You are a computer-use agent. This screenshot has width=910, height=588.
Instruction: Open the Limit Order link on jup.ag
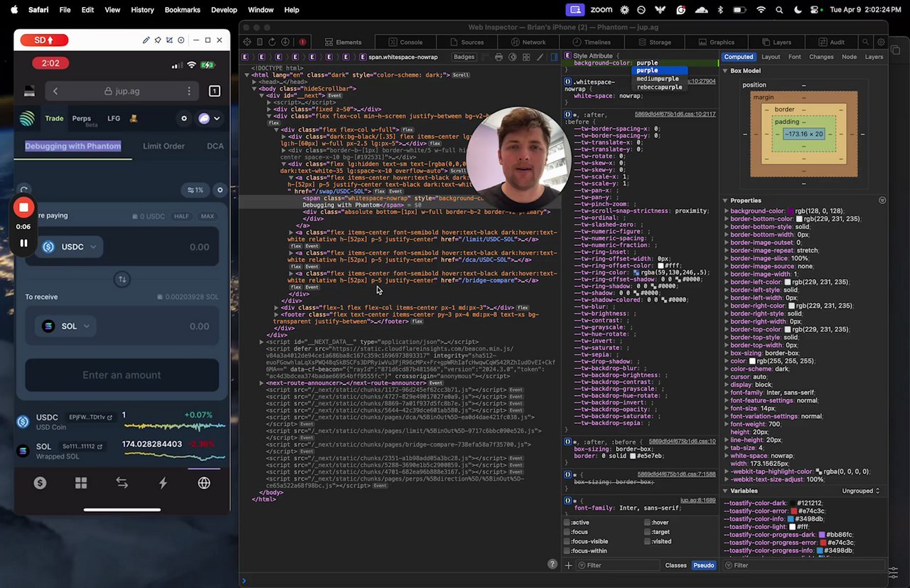point(164,146)
